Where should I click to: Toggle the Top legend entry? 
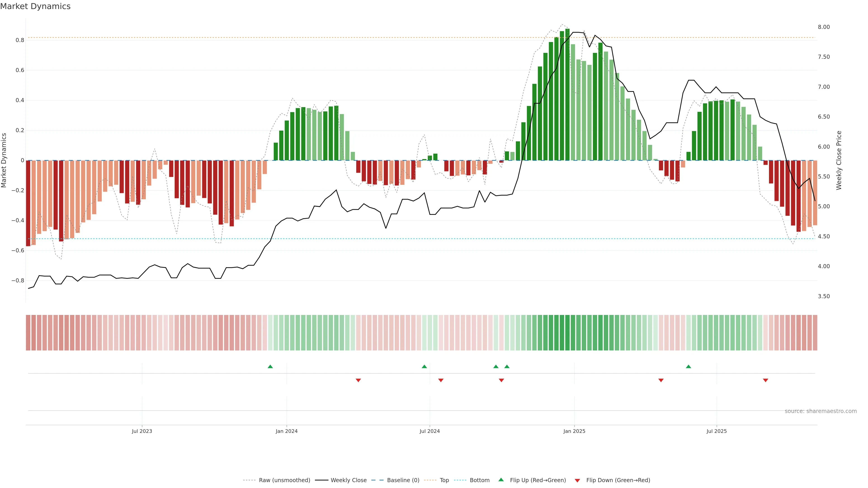[x=444, y=480]
